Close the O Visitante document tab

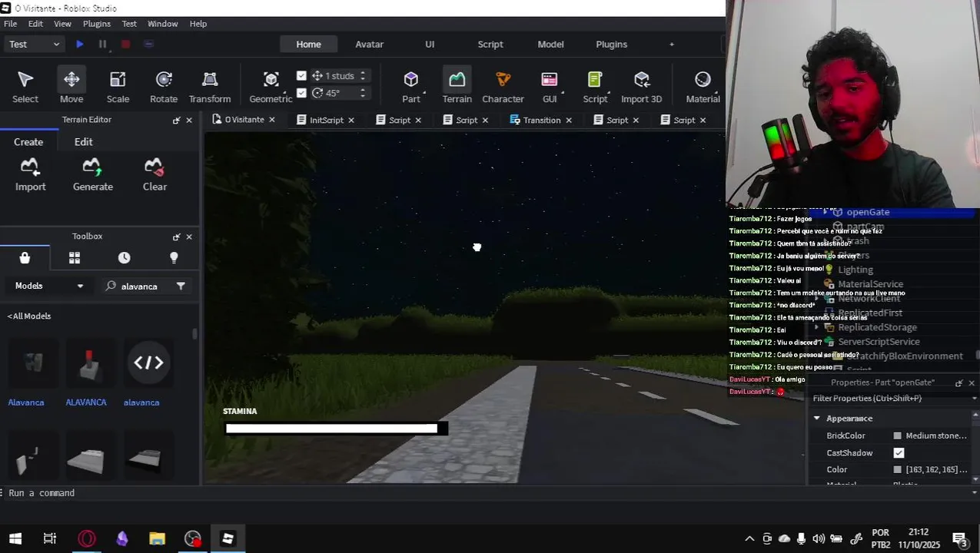point(271,121)
